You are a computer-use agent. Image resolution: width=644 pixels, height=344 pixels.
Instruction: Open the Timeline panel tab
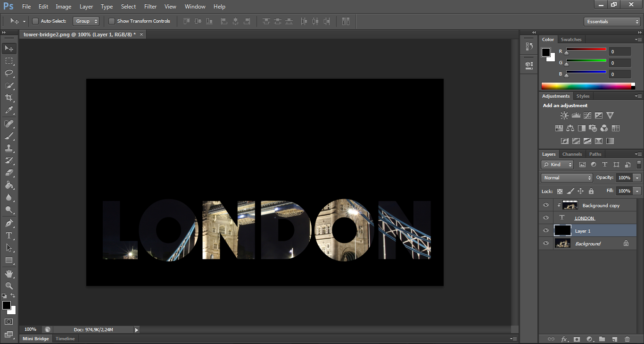tap(65, 339)
